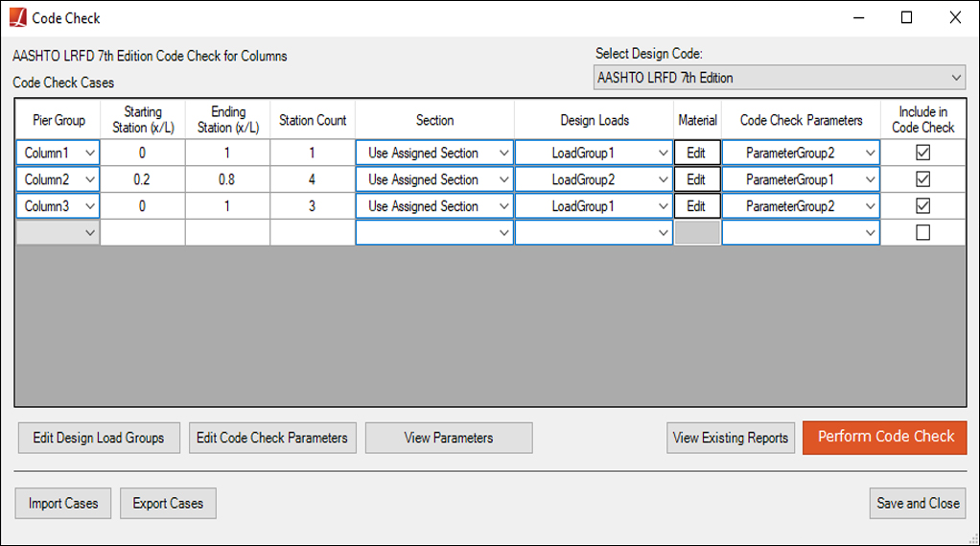Click the Export Cases button
Viewport: 980px width, 546px height.
pos(168,504)
